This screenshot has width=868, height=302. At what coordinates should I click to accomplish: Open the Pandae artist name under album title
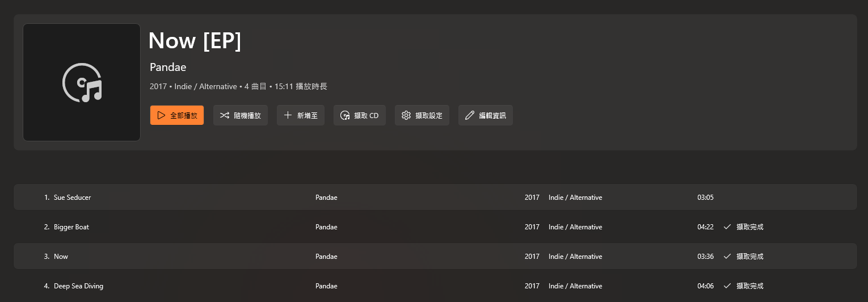point(168,67)
